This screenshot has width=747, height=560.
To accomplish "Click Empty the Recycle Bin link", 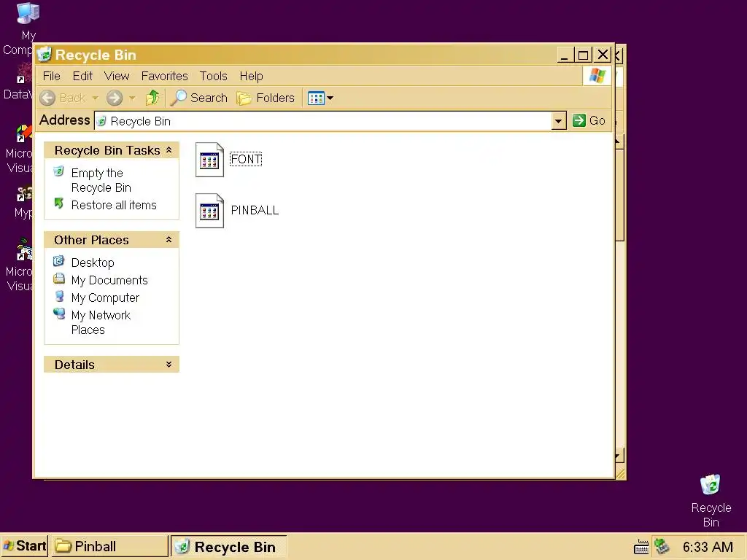I will pyautogui.click(x=101, y=180).
